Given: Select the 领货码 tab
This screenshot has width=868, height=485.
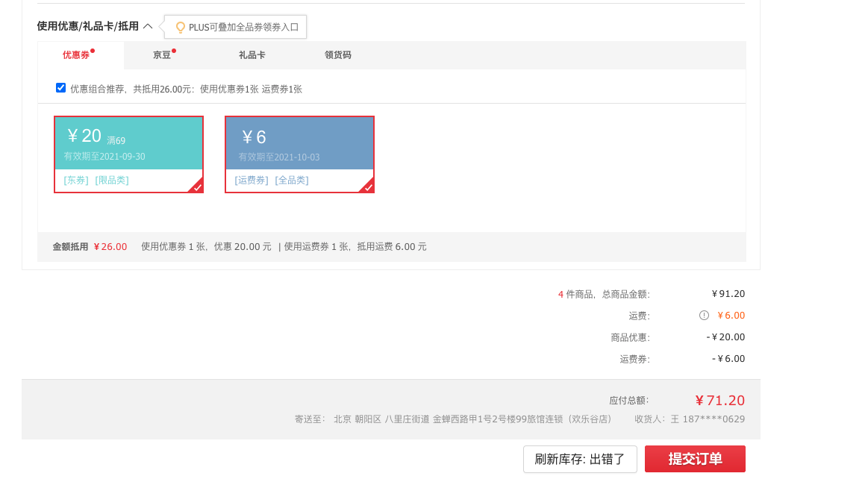Looking at the screenshot, I should point(337,54).
